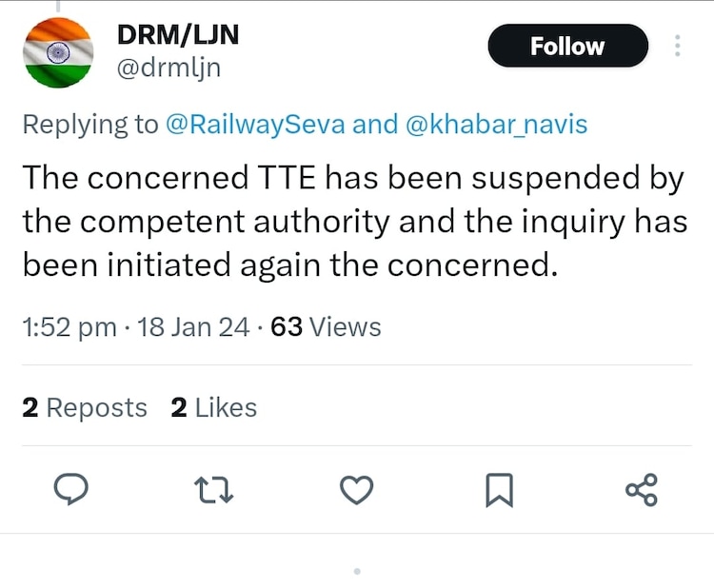Repost this tweet using the retweet icon

click(213, 490)
